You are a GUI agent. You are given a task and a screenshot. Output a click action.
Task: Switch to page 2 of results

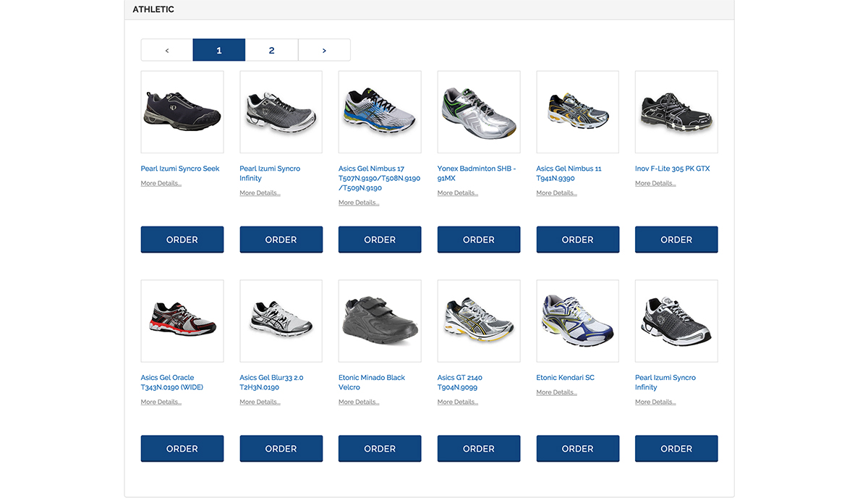(271, 49)
